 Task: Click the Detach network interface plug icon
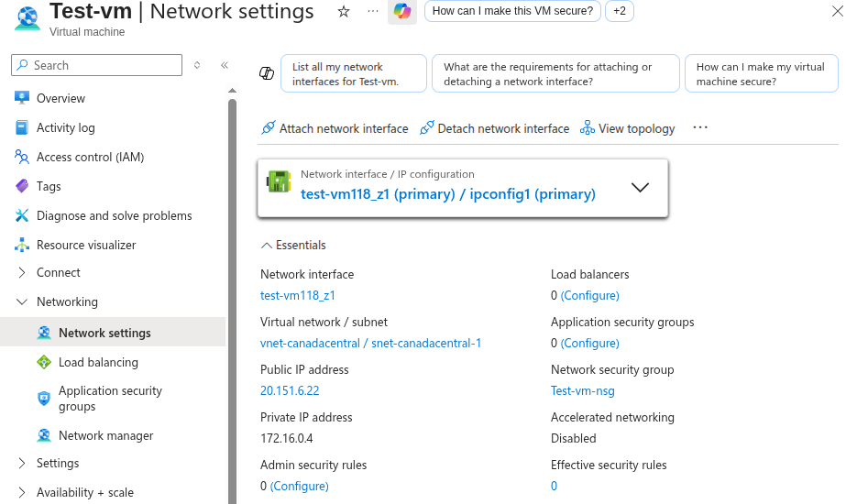[427, 128]
